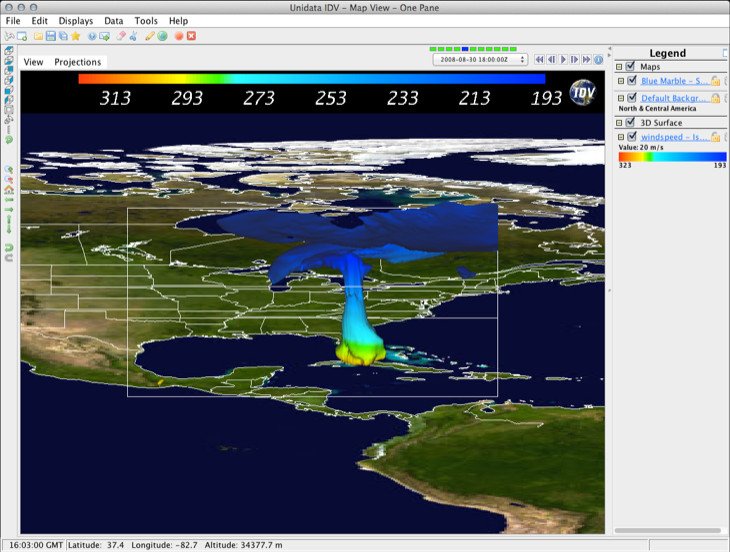Collapse the Default Background legend entry
Image resolution: width=730 pixels, height=552 pixels.
(x=621, y=98)
